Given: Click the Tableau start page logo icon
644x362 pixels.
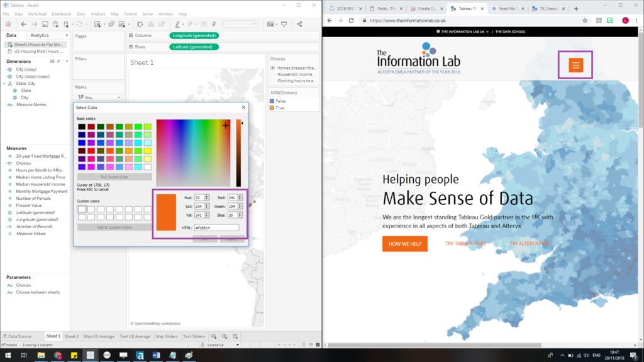Looking at the screenshot, I should coord(8,25).
